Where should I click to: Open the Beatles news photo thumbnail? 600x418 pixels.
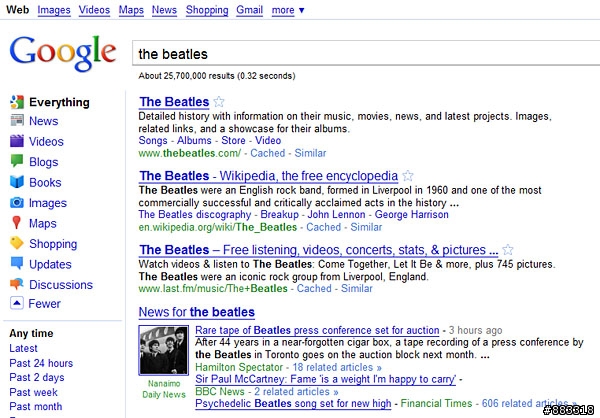click(x=163, y=350)
